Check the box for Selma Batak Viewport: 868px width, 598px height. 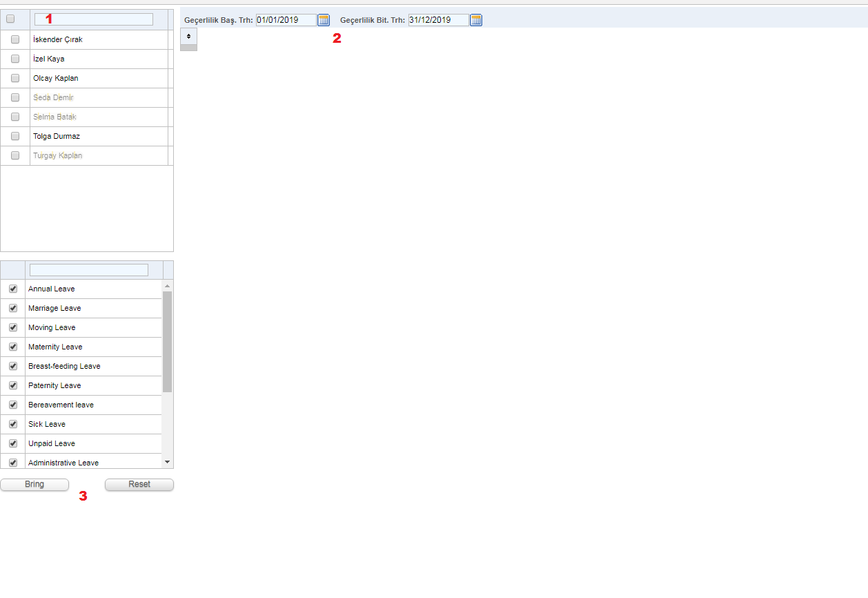[x=15, y=117]
